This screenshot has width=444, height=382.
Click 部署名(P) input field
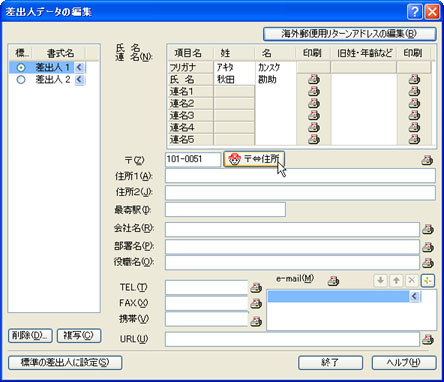pos(292,247)
